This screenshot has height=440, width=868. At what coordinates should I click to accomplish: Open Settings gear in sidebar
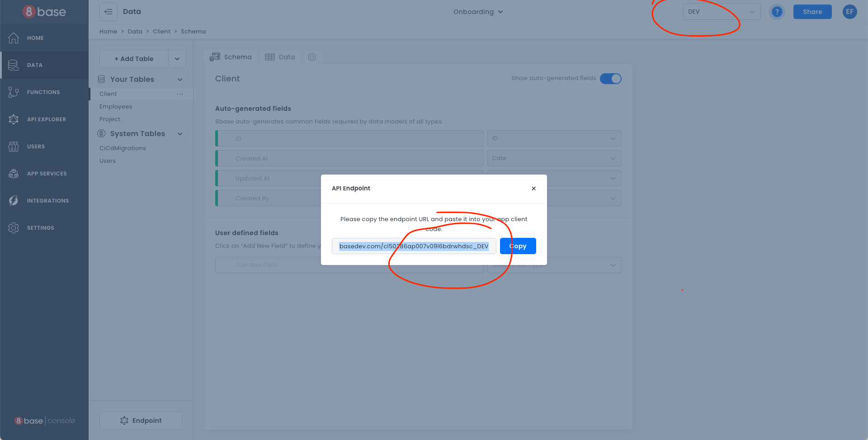14,228
